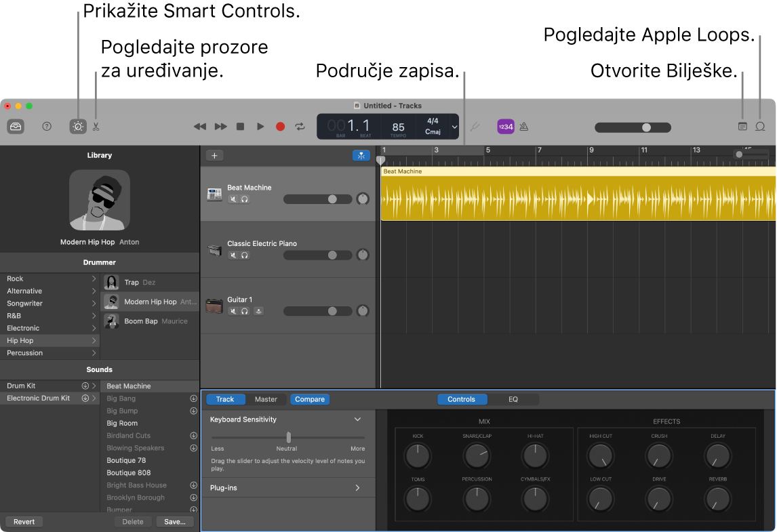Expand the Electronic drummer genre
Image resolution: width=777 pixels, height=532 pixels.
point(94,328)
